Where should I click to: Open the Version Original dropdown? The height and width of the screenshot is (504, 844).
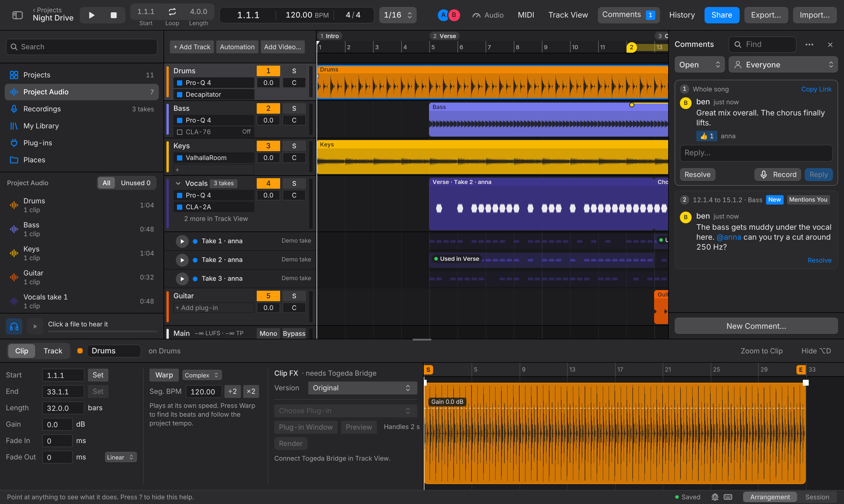363,388
